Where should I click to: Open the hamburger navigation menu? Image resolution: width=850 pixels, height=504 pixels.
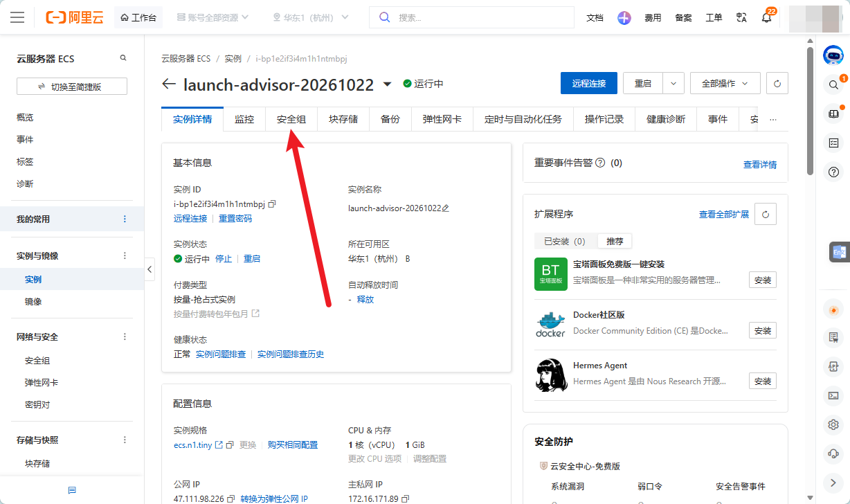(x=17, y=17)
